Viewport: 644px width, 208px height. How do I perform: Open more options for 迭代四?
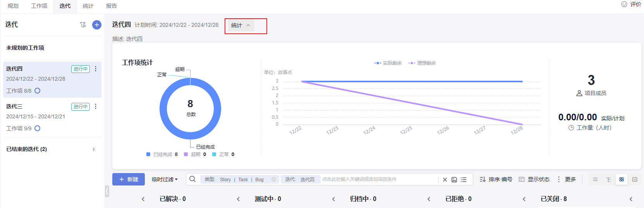coord(96,69)
